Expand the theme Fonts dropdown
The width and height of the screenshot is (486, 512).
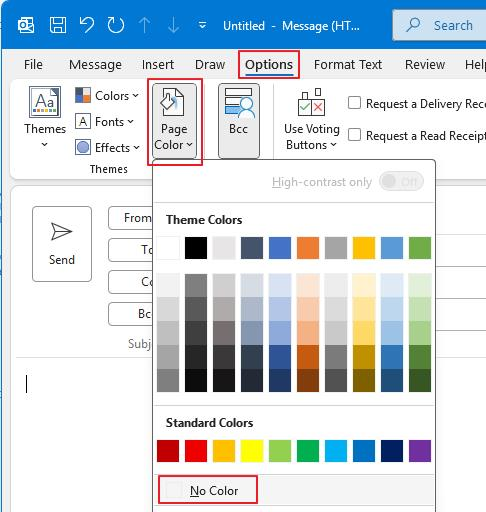click(104, 122)
